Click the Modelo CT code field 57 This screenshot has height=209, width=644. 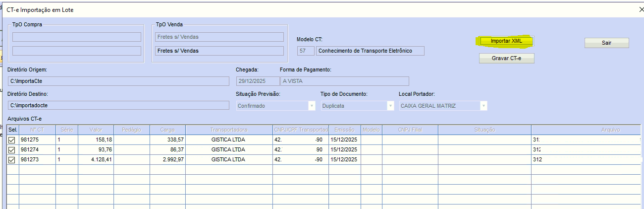(305, 51)
